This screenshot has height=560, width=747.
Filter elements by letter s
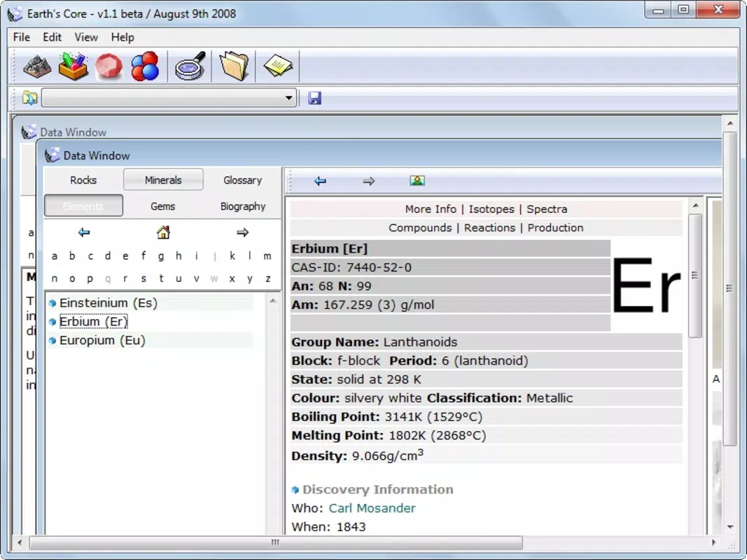tap(144, 279)
